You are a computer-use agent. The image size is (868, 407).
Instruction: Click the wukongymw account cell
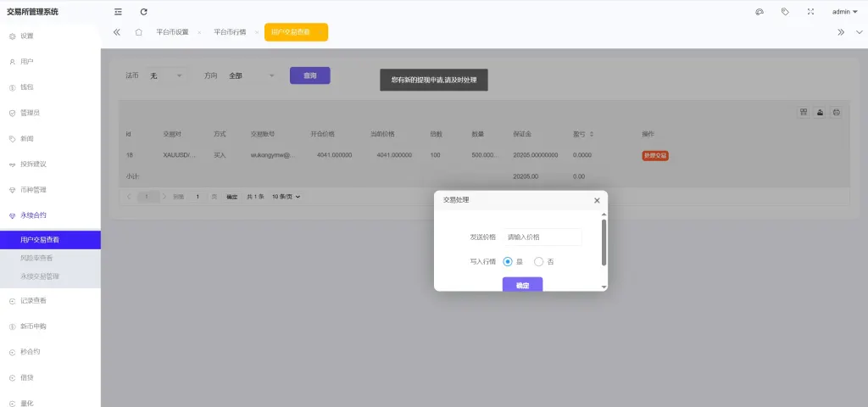273,155
